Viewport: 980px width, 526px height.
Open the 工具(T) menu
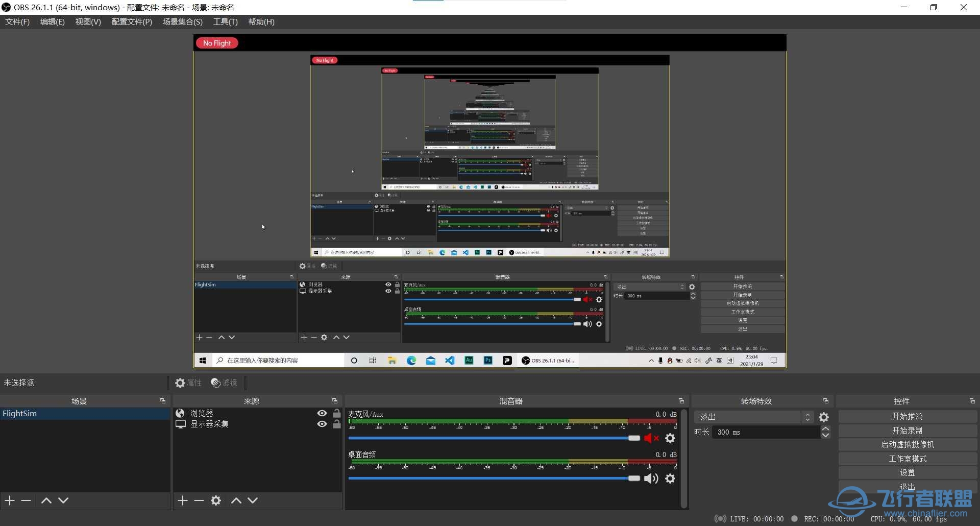coord(225,22)
